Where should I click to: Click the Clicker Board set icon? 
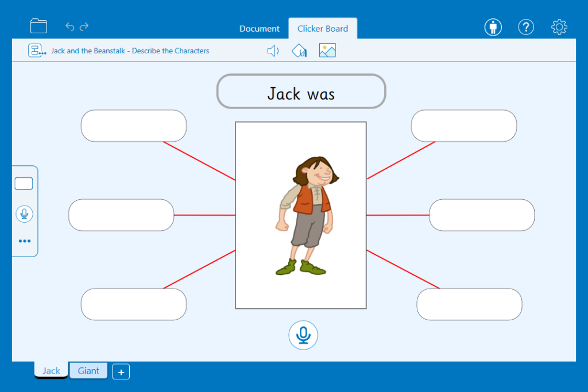point(37,51)
